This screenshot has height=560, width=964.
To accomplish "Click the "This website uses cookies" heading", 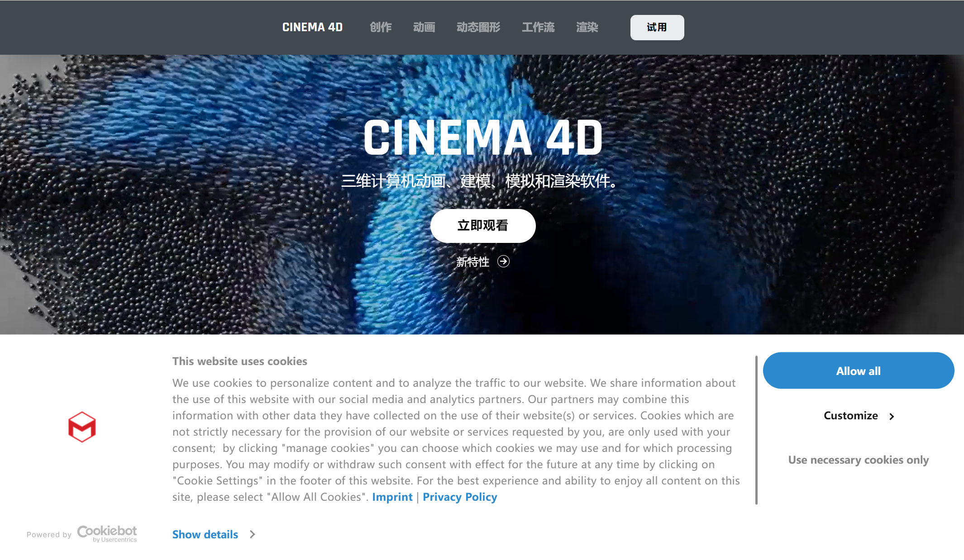I will pos(239,361).
